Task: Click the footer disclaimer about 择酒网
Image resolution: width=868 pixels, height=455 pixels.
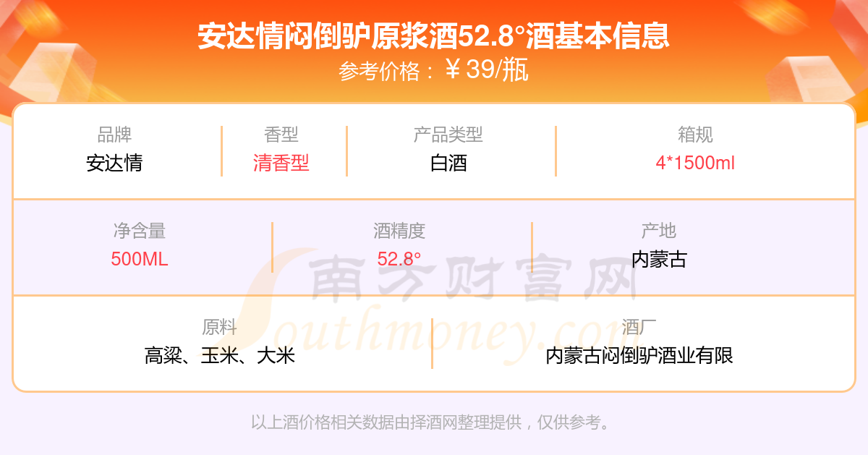Action: tap(431, 422)
